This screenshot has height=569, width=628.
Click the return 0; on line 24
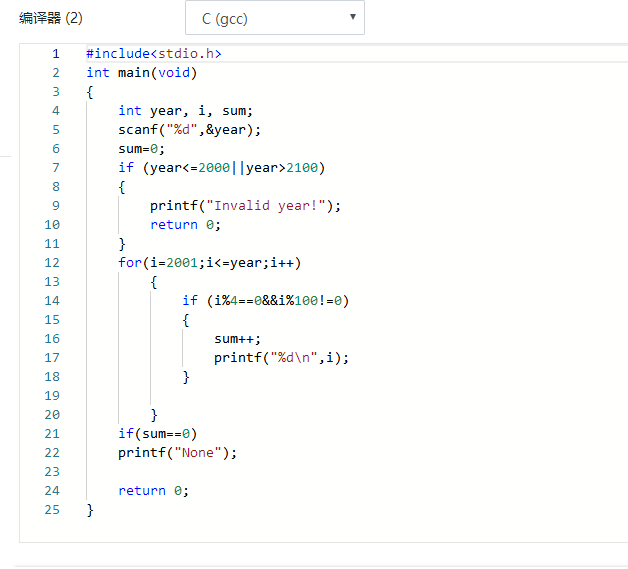tap(153, 491)
